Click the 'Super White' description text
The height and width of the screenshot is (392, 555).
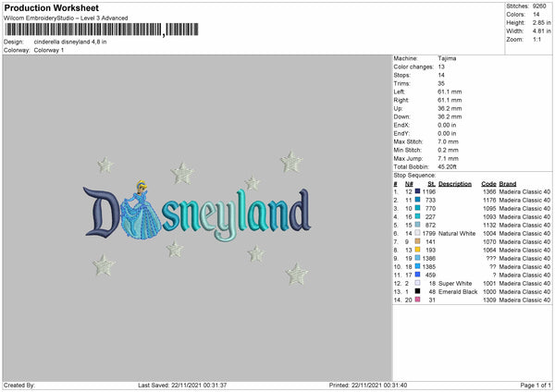pos(455,283)
